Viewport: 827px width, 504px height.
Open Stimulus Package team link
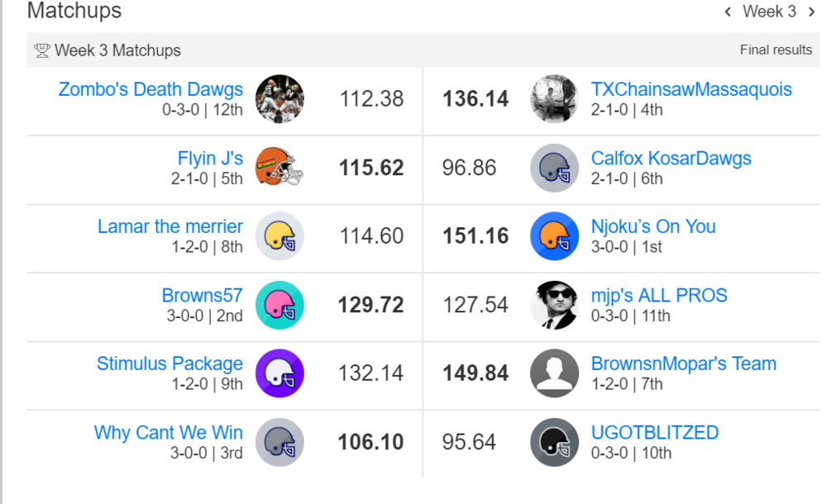click(170, 364)
